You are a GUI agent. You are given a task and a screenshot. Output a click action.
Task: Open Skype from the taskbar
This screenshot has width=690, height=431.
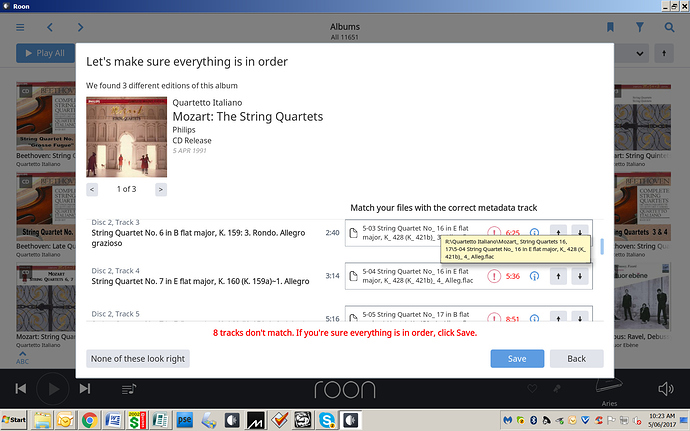[327, 420]
